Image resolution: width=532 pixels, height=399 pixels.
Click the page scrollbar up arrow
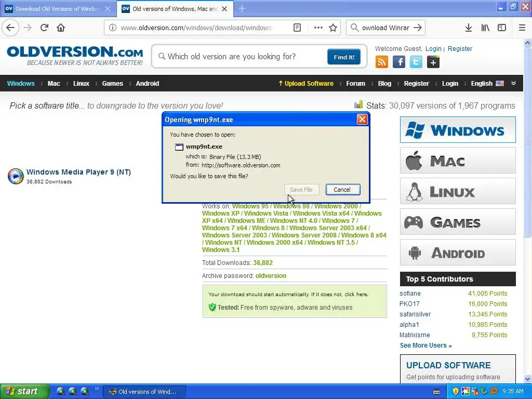[x=527, y=43]
